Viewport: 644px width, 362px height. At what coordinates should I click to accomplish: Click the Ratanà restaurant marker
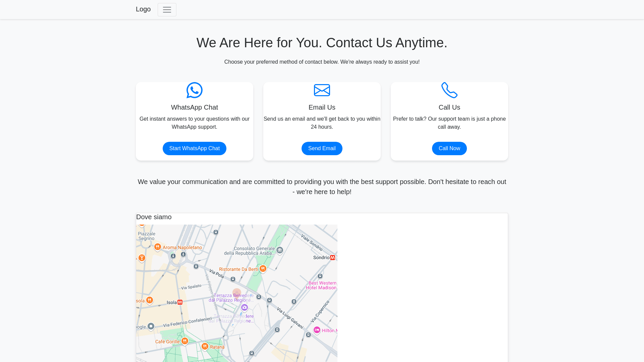pos(205,346)
